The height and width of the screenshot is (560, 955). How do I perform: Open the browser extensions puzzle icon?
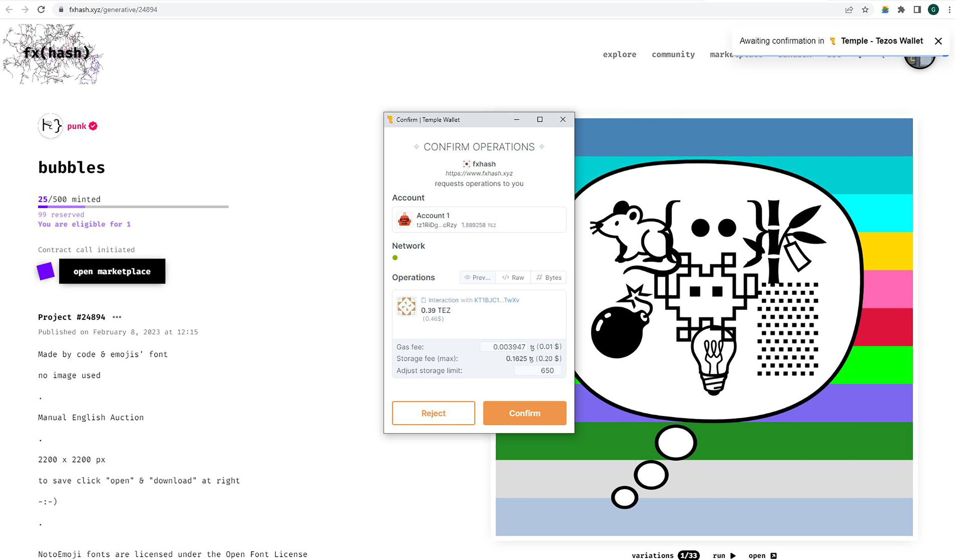(901, 10)
